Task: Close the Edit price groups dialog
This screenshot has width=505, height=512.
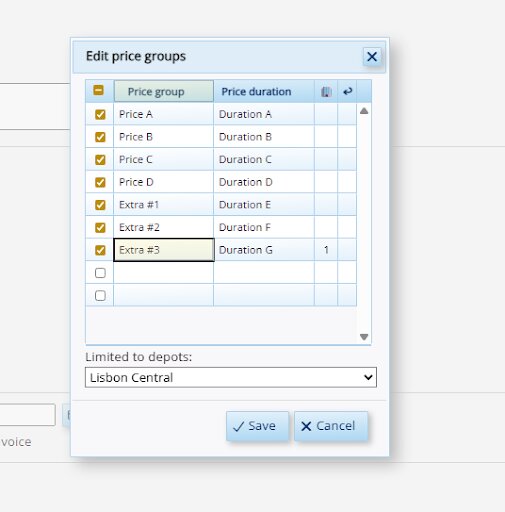Action: (x=372, y=56)
